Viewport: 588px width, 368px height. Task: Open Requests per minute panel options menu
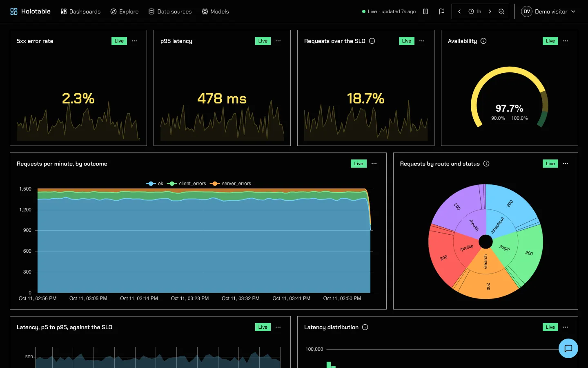374,164
